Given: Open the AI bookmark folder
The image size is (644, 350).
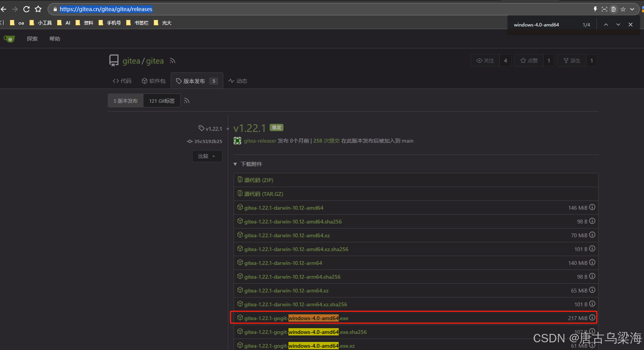Looking at the screenshot, I should pos(64,23).
